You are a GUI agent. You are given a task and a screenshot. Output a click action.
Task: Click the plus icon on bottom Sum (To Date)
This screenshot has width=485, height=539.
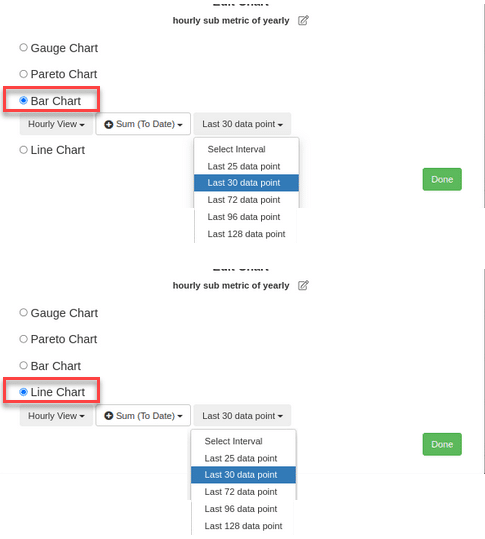point(109,416)
